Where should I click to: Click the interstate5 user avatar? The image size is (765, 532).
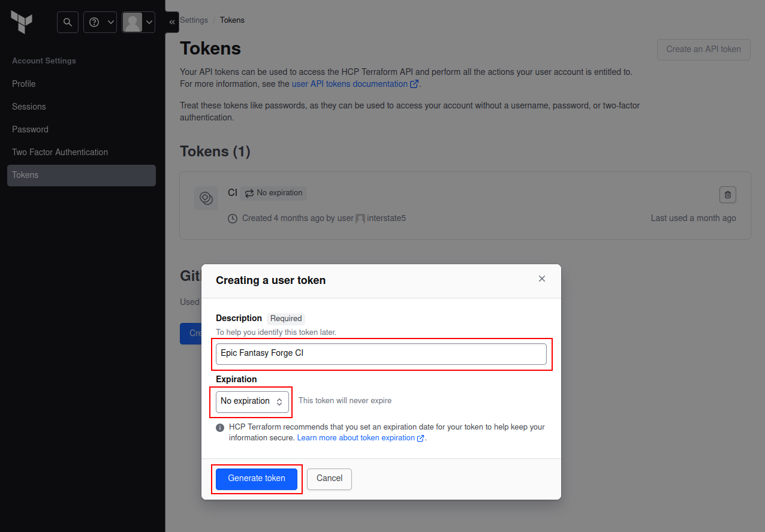click(360, 219)
